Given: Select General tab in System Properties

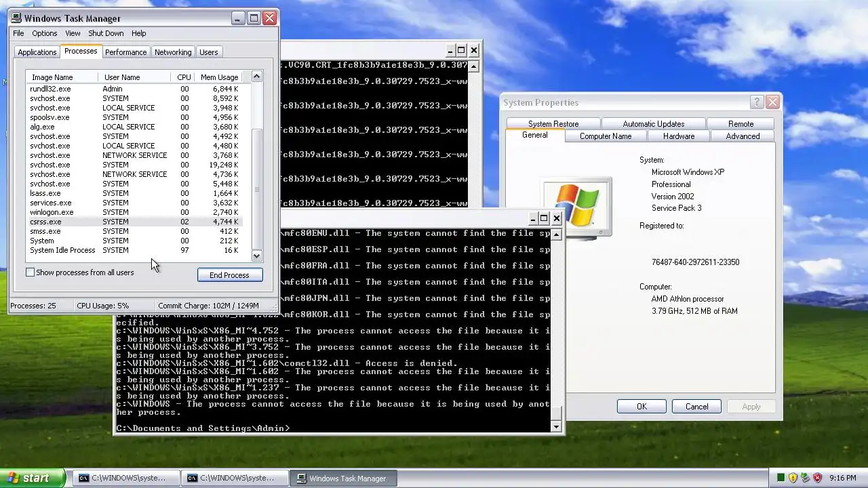Looking at the screenshot, I should click(x=535, y=136).
